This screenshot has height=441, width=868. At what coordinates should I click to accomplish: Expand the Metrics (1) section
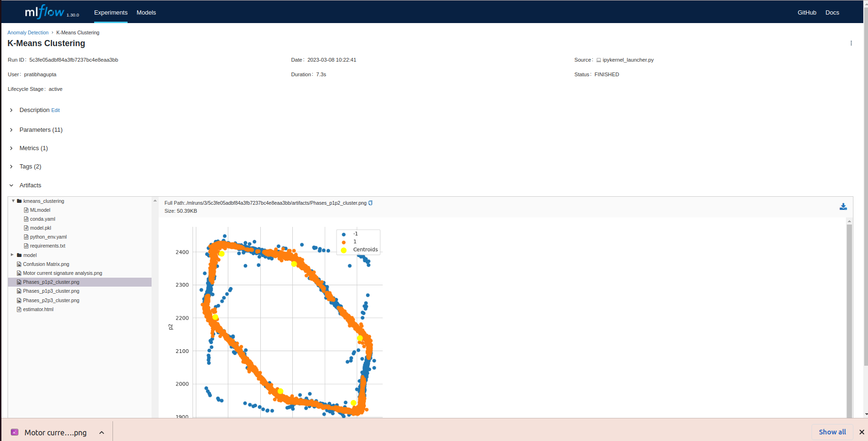click(11, 148)
